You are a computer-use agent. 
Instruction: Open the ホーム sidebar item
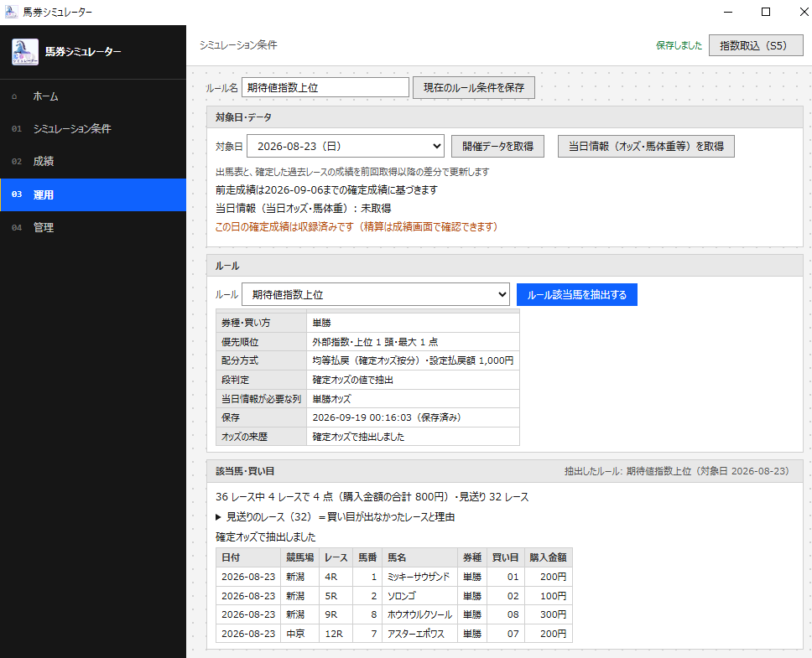click(x=93, y=96)
